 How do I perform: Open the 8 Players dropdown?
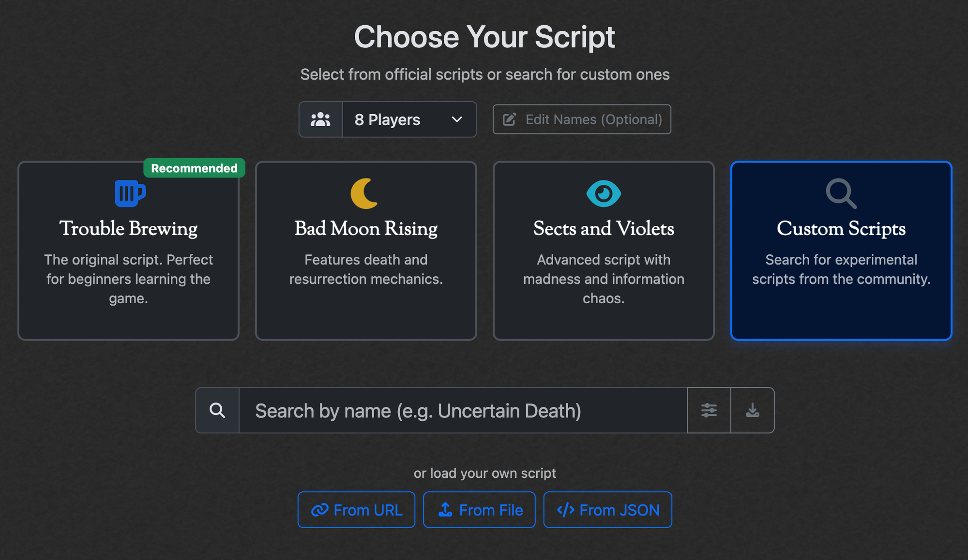387,119
